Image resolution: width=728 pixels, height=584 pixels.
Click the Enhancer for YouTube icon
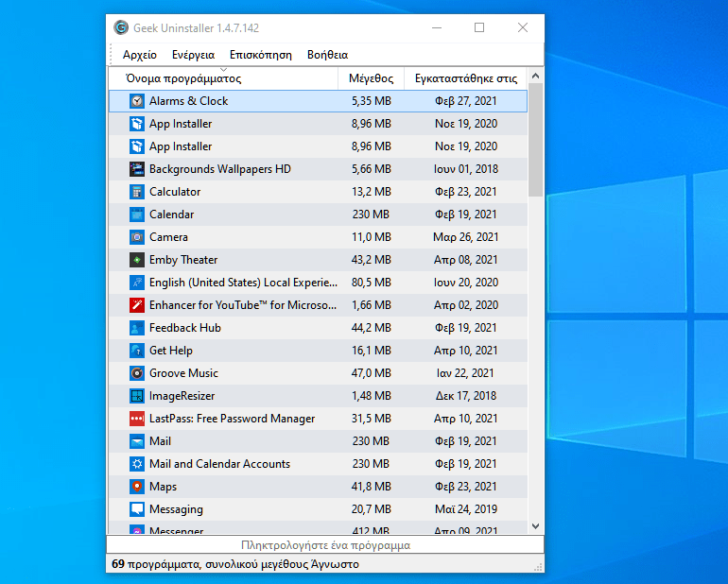[136, 305]
